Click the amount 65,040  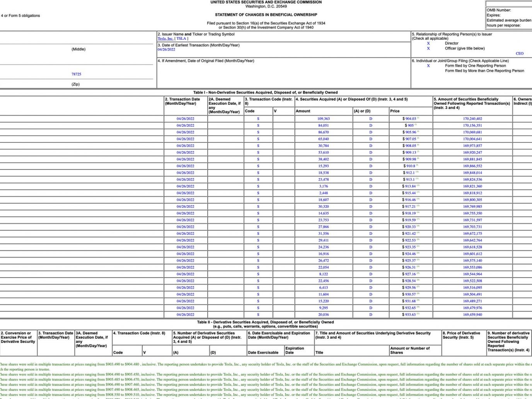tap(324, 139)
